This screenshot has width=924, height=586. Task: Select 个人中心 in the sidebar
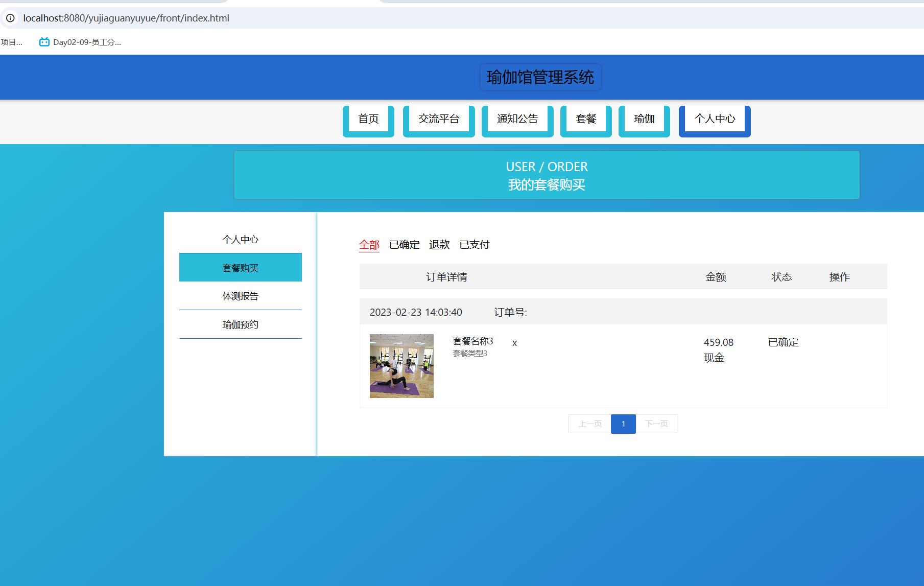pos(241,239)
